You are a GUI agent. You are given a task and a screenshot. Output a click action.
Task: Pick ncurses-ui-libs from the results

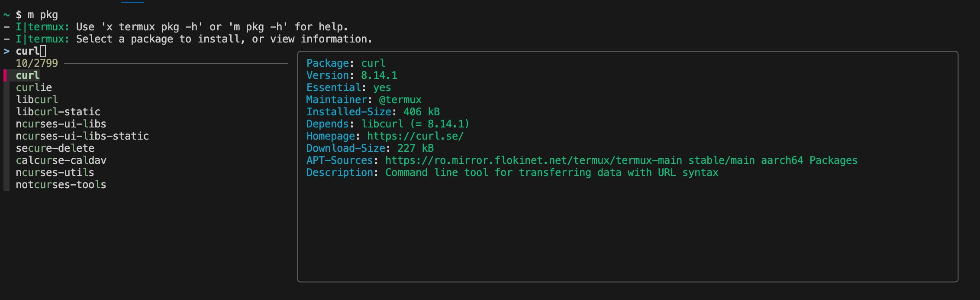coord(61,124)
